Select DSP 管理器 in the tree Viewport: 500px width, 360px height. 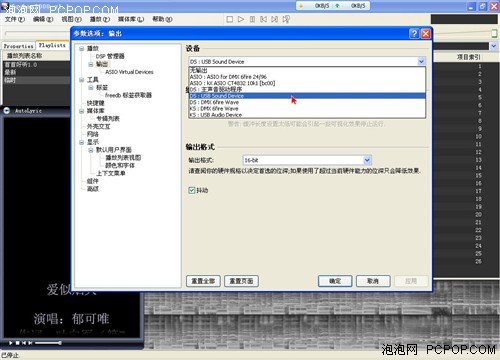(x=110, y=56)
